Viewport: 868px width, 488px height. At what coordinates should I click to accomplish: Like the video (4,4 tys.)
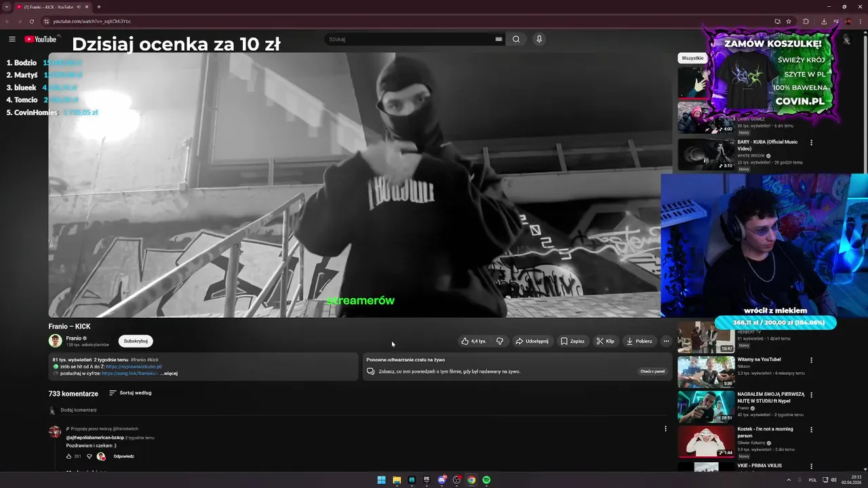[x=474, y=341]
